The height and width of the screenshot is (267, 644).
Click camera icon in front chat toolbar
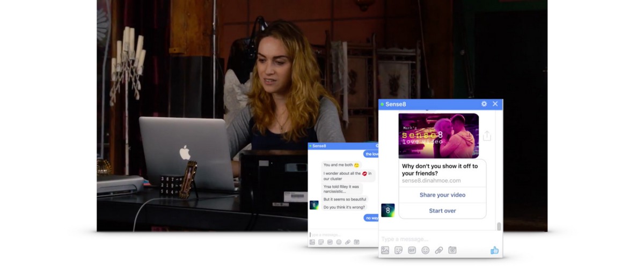tap(452, 250)
